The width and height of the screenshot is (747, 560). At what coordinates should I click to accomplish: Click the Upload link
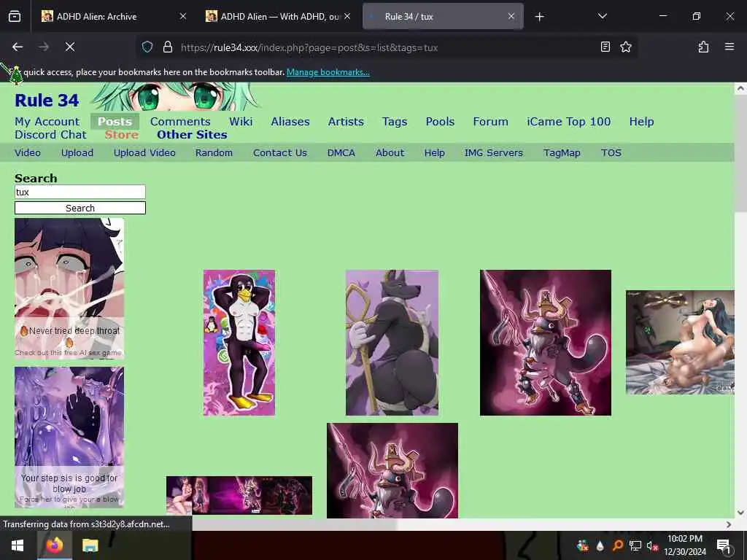(77, 153)
